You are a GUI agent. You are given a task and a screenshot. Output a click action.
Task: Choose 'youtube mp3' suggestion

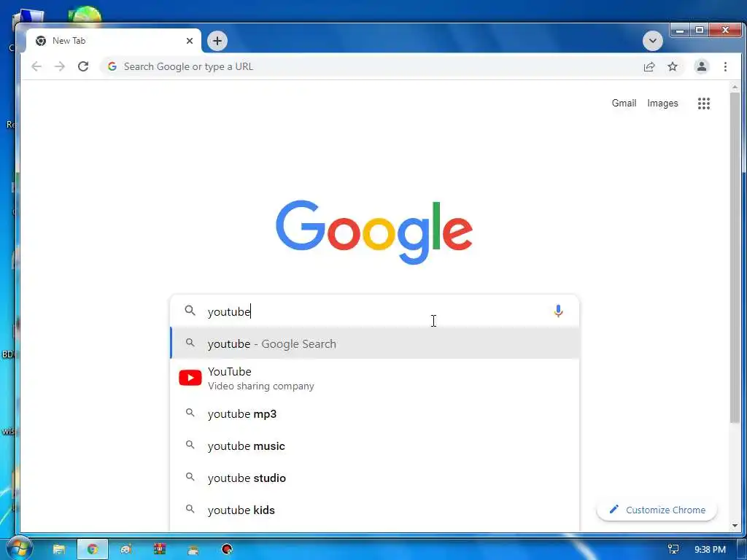[x=374, y=414]
